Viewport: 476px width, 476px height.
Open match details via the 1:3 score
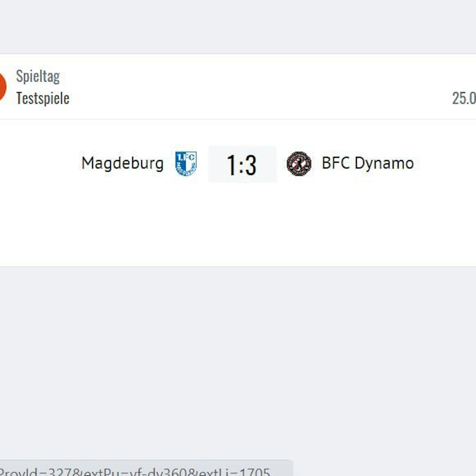click(242, 165)
